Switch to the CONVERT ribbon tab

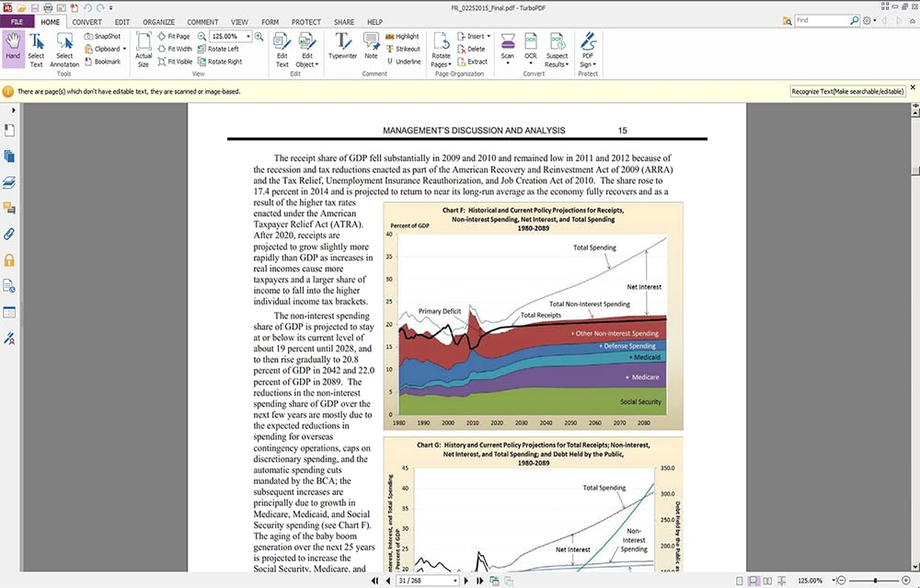(x=86, y=21)
